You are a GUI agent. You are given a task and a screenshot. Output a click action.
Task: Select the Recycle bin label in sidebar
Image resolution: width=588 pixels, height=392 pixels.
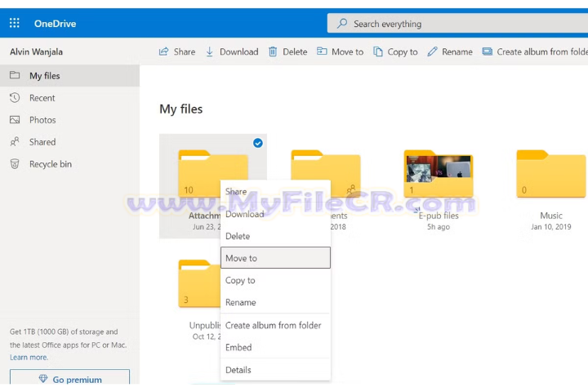[x=51, y=164]
